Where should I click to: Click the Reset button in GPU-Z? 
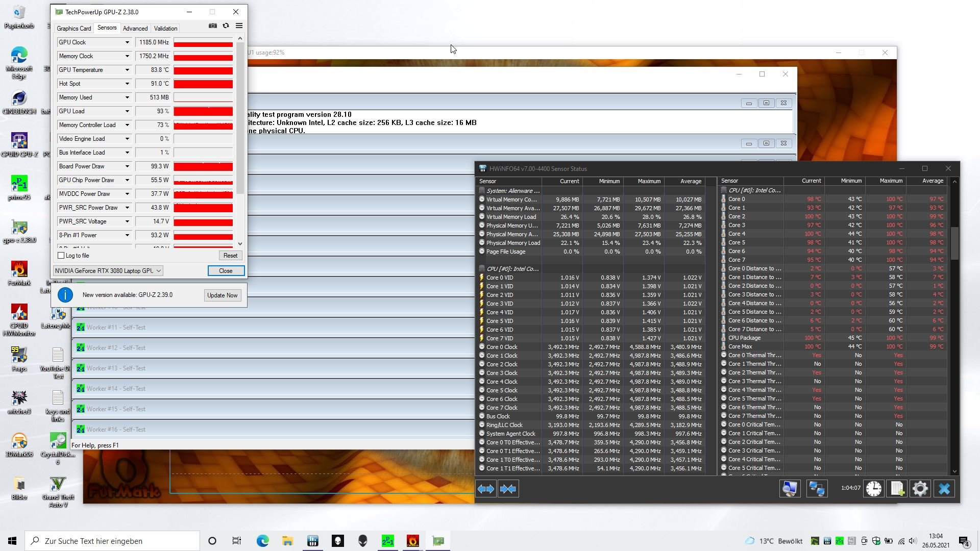coord(230,256)
